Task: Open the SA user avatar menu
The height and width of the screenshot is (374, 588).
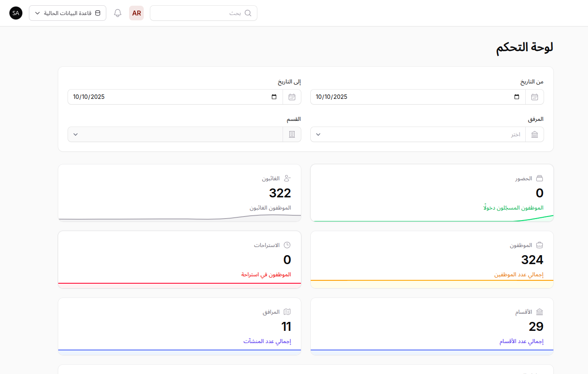Action: pos(16,13)
